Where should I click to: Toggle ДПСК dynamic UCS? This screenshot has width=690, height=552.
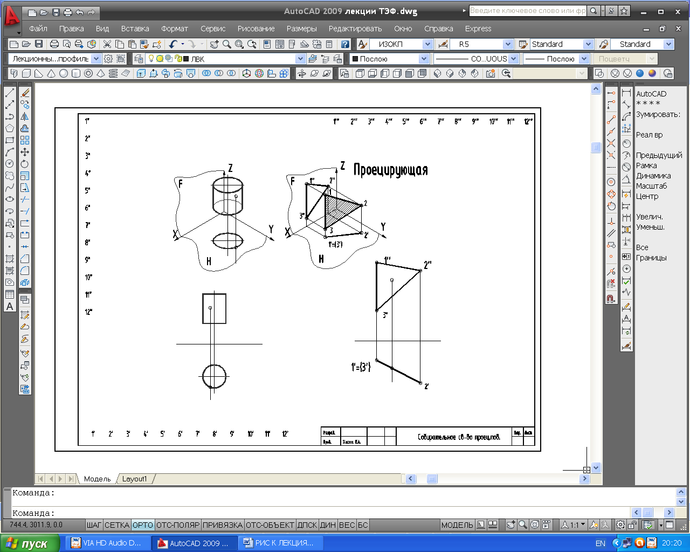click(307, 525)
